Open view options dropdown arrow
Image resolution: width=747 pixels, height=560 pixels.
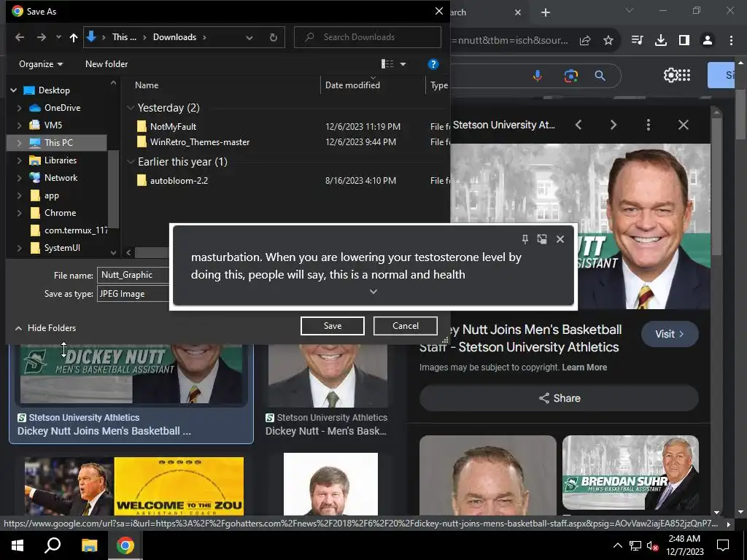(403, 64)
